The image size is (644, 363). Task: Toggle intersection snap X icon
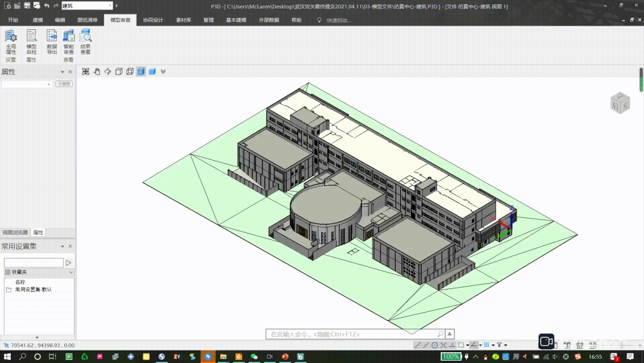point(444,345)
